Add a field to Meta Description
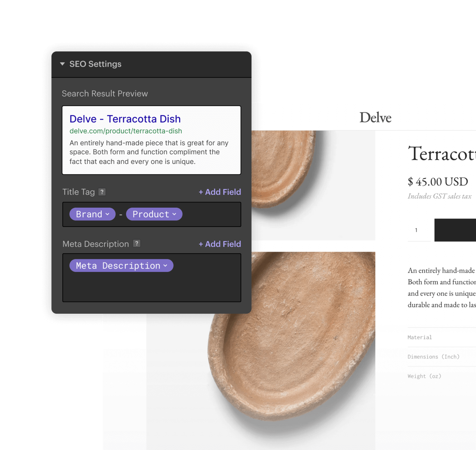This screenshot has width=476, height=450. 219,244
